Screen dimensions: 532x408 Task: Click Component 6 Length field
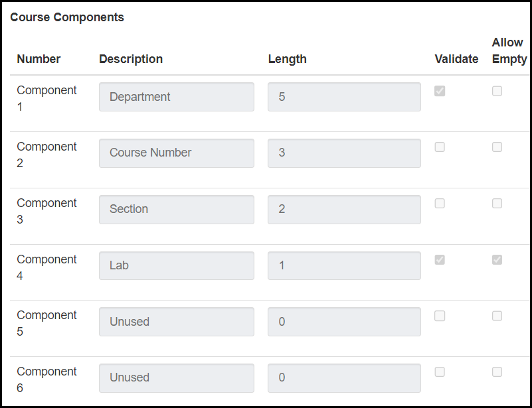(344, 377)
